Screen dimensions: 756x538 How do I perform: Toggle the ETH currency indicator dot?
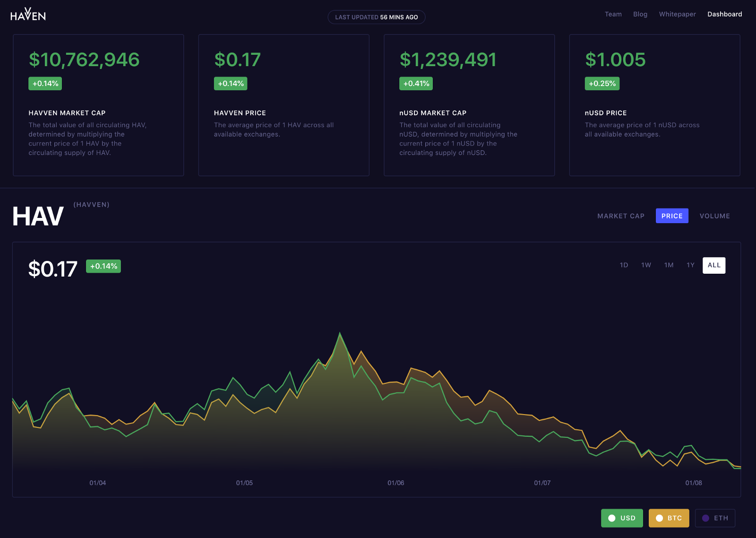pos(705,518)
